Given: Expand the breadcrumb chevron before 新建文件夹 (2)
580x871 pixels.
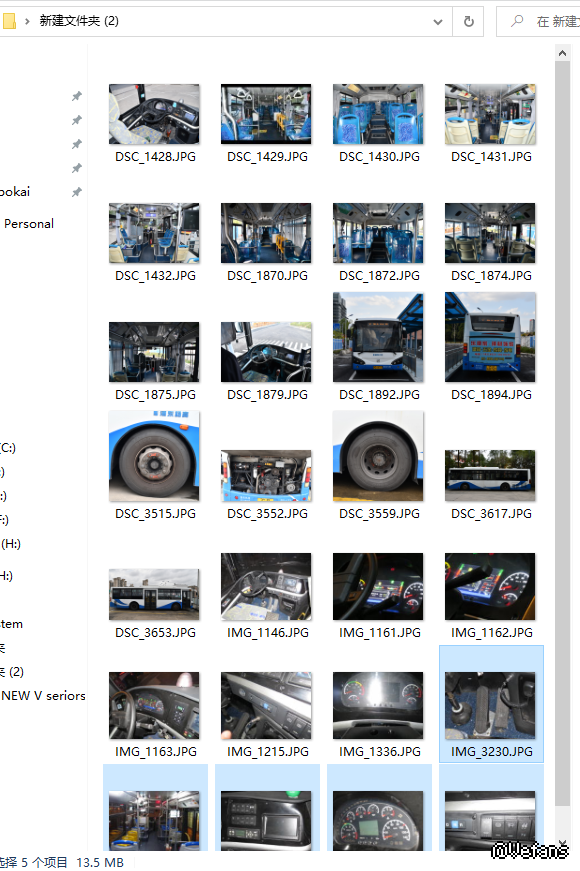Looking at the screenshot, I should [x=27, y=22].
